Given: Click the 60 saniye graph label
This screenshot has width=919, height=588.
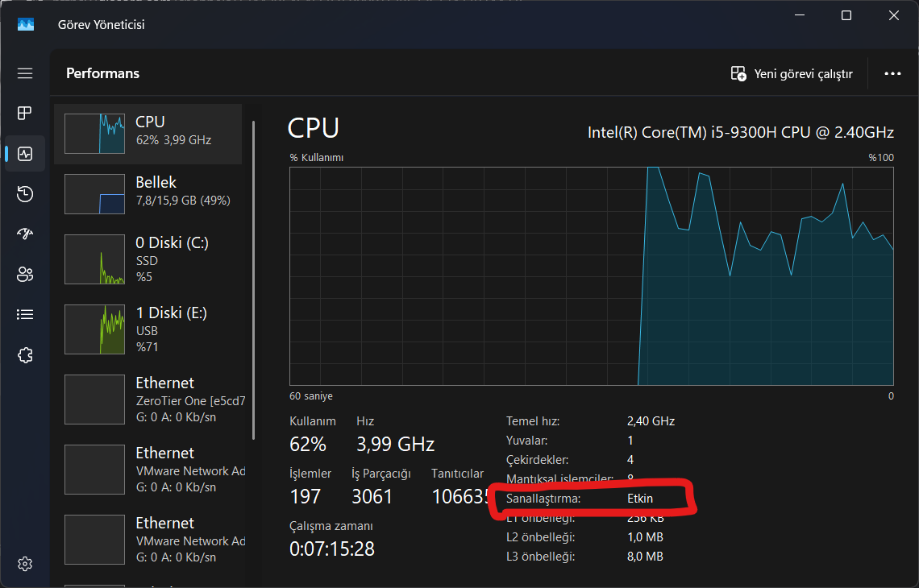Looking at the screenshot, I should [x=311, y=396].
